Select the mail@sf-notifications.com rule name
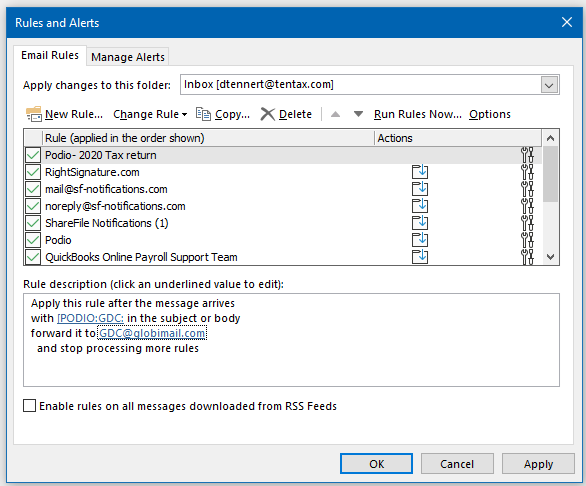The width and height of the screenshot is (586, 486). [106, 189]
